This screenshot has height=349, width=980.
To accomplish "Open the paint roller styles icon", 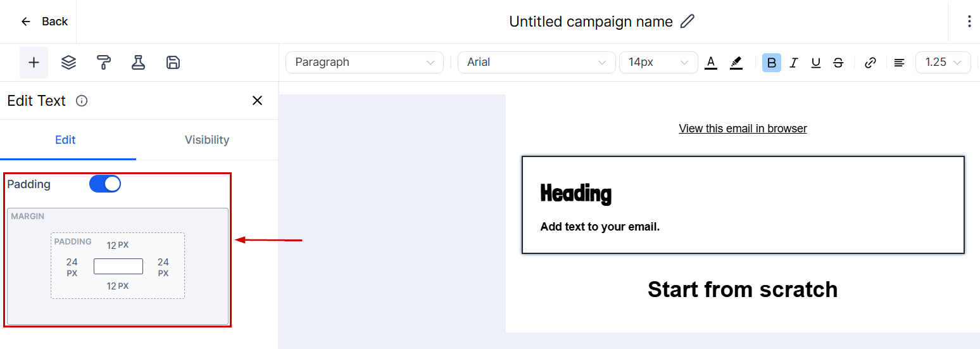I will [104, 62].
